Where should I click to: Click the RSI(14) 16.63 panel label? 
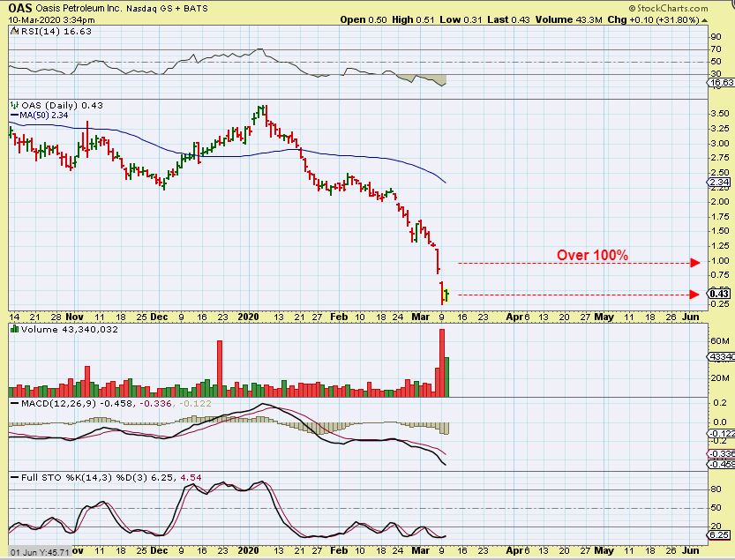pyautogui.click(x=56, y=32)
